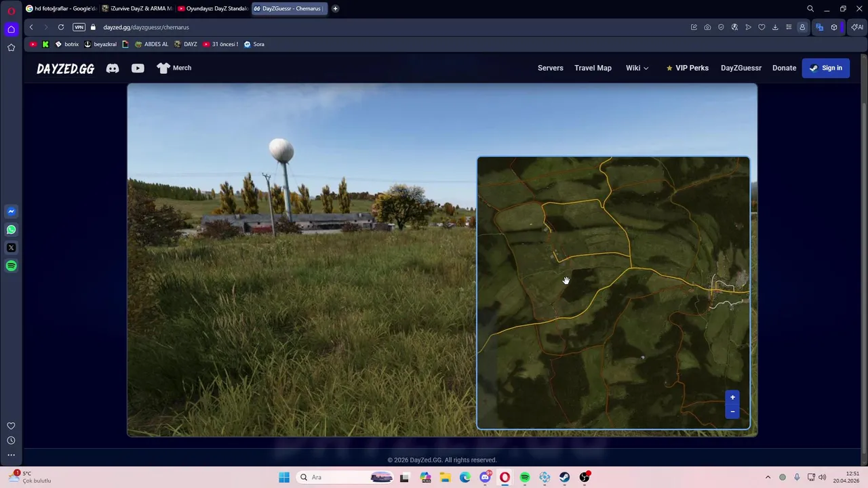The height and width of the screenshot is (488, 868).
Task: Click address bar URL dayzed.gg/dayzguessr/chernarus
Action: click(146, 27)
